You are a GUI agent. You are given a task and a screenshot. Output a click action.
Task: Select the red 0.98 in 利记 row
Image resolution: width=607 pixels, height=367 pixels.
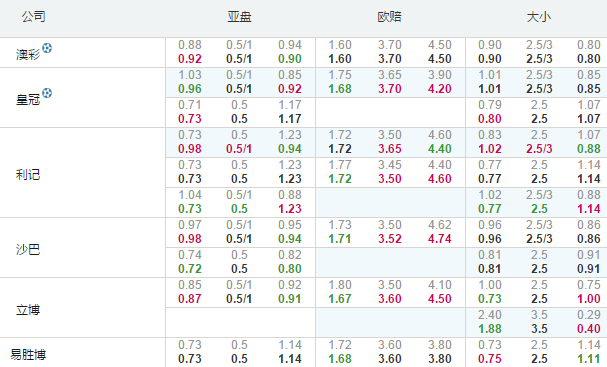coord(190,149)
